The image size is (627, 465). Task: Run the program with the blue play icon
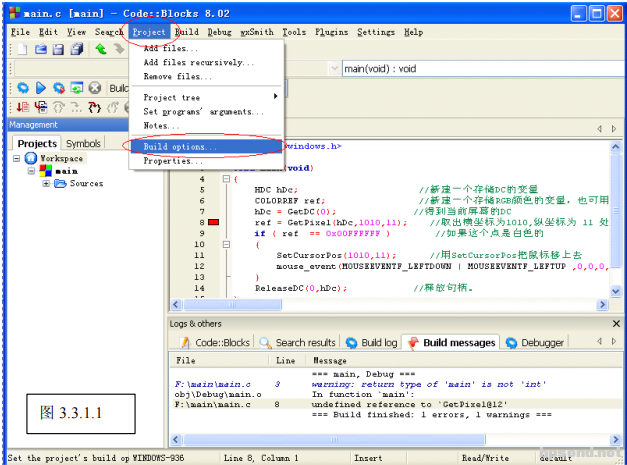40,88
